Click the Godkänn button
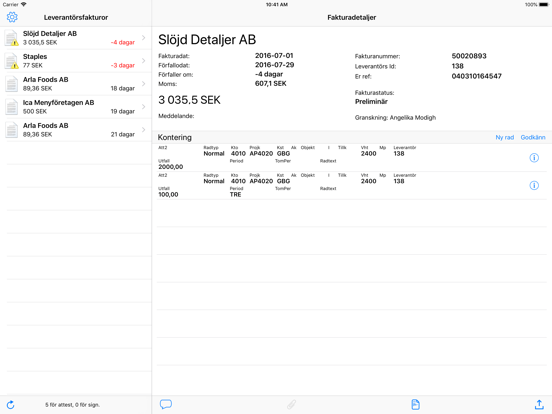 533,137
